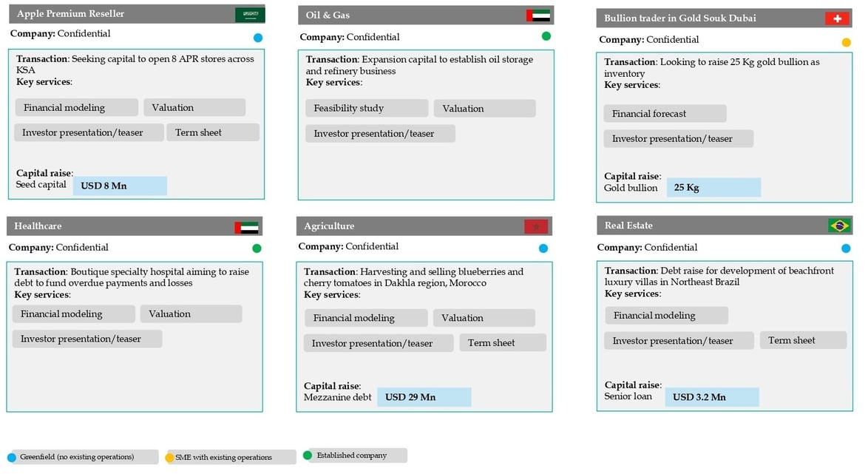Click the Saudi Arabia flag on Apple Premium Reseller card
The height and width of the screenshot is (474, 868).
[x=250, y=14]
